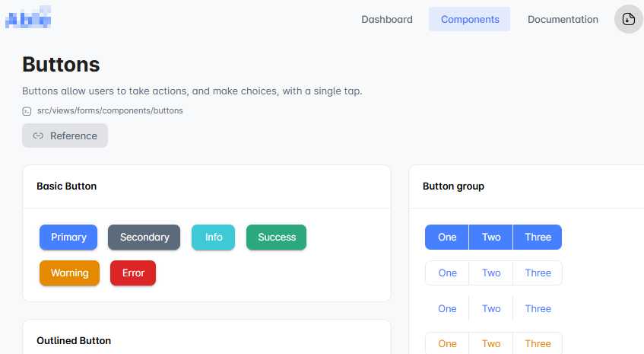
Task: Click the Basic Button card title
Action: tap(67, 187)
